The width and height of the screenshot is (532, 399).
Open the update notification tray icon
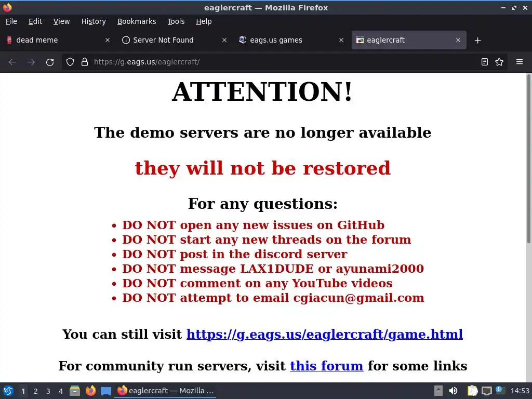pos(500,390)
